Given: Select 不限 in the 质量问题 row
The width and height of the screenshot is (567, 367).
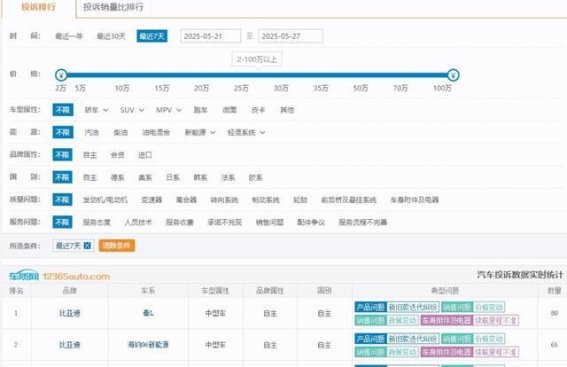Looking at the screenshot, I should 62,200.
